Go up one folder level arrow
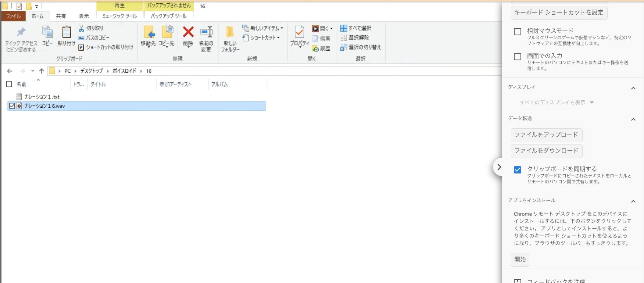Viewport: 644px width, 283px height. [x=42, y=71]
